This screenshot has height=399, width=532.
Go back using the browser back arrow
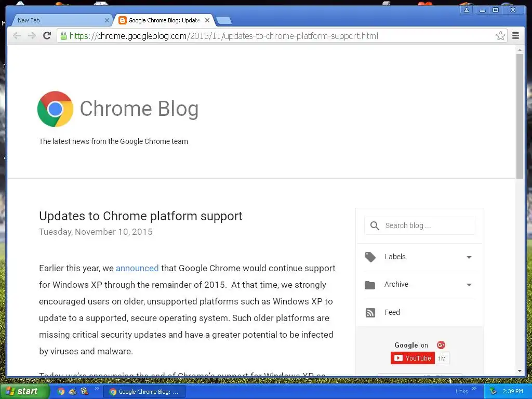tap(17, 36)
